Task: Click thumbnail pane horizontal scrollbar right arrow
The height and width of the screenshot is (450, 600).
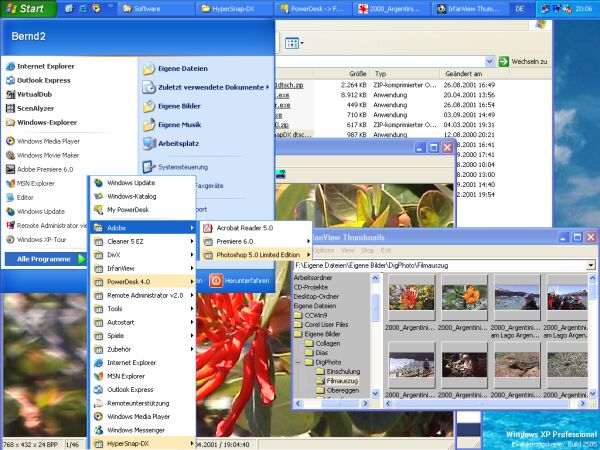Action: pos(582,403)
